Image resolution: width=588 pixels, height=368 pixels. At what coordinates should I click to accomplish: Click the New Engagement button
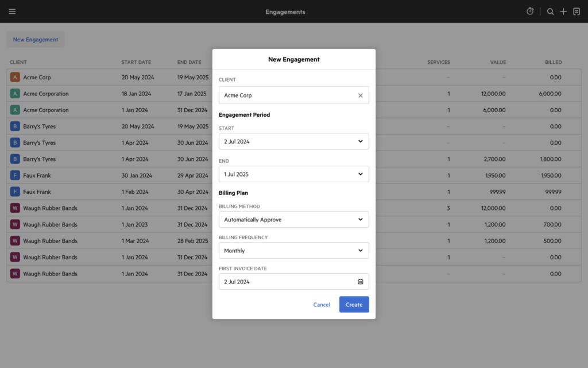pos(36,40)
